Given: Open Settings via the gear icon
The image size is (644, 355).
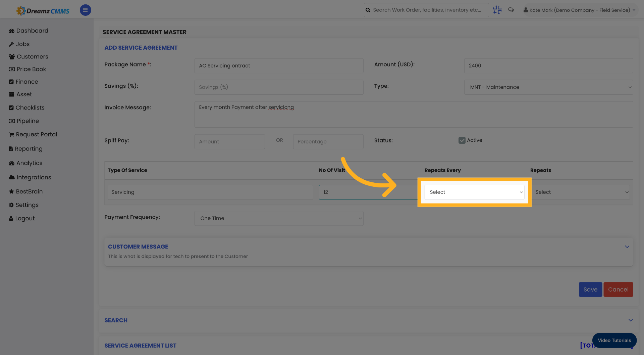Looking at the screenshot, I should tap(11, 205).
